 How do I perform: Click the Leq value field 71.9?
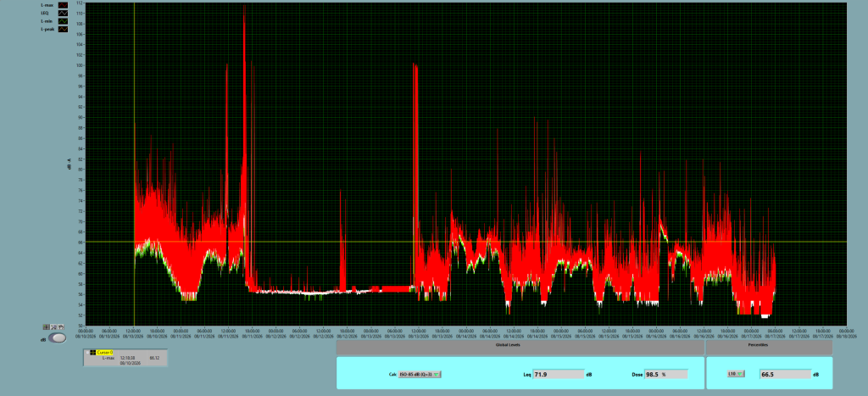point(558,375)
